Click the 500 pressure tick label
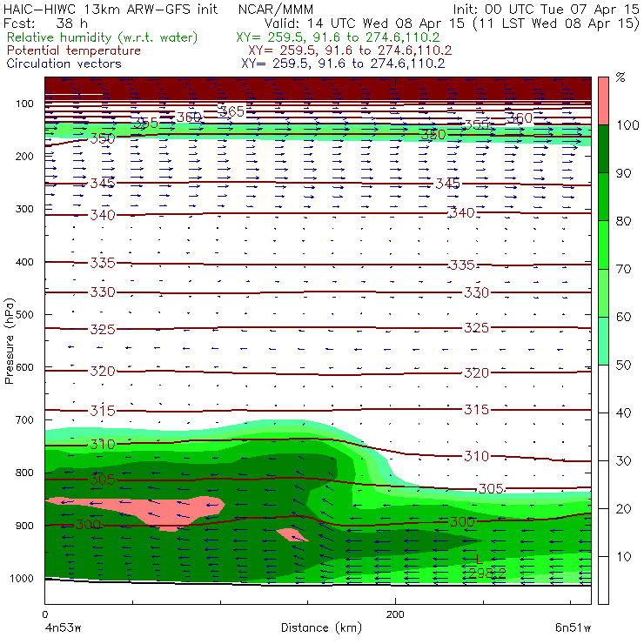 [x=24, y=314]
